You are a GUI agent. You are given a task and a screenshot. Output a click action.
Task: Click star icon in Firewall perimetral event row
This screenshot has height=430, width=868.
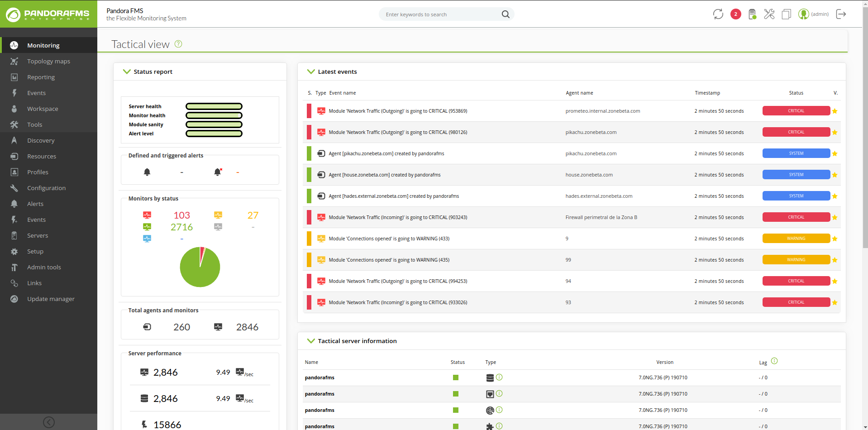(x=835, y=217)
